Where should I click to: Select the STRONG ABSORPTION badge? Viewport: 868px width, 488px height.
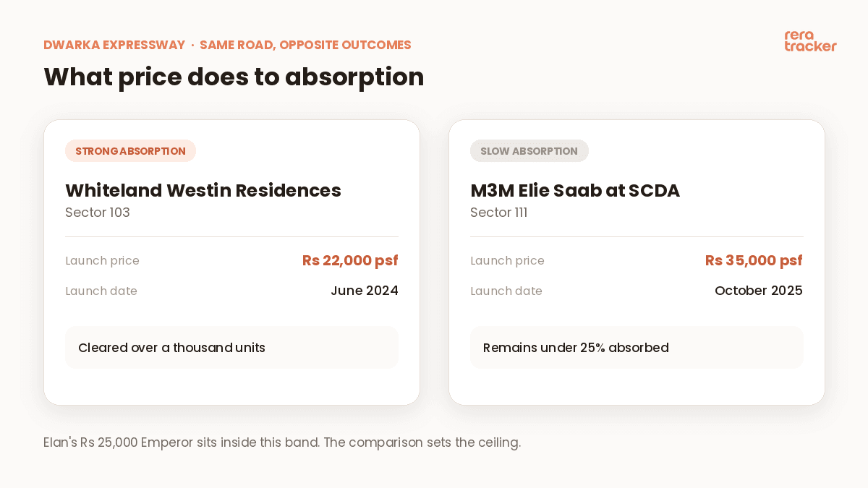(130, 151)
